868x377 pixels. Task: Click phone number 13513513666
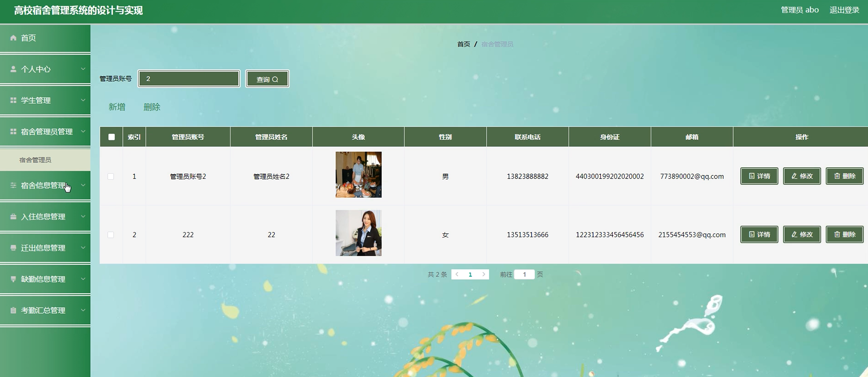[x=527, y=235]
